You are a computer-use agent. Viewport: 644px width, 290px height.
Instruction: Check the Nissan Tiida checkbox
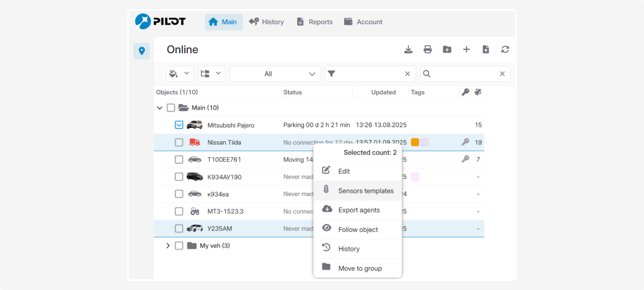pos(179,142)
